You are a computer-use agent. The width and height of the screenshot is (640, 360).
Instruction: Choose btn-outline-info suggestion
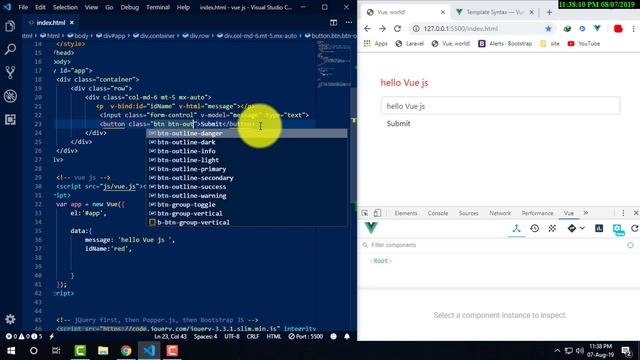(247, 151)
